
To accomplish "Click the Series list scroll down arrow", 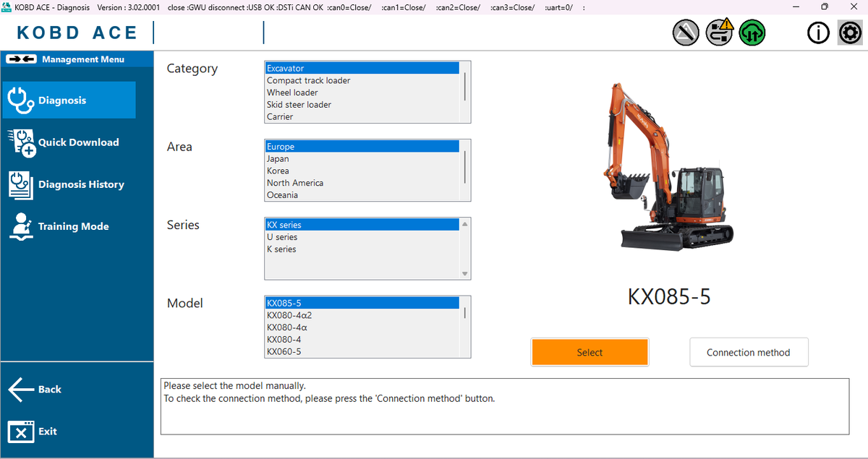I will click(465, 274).
